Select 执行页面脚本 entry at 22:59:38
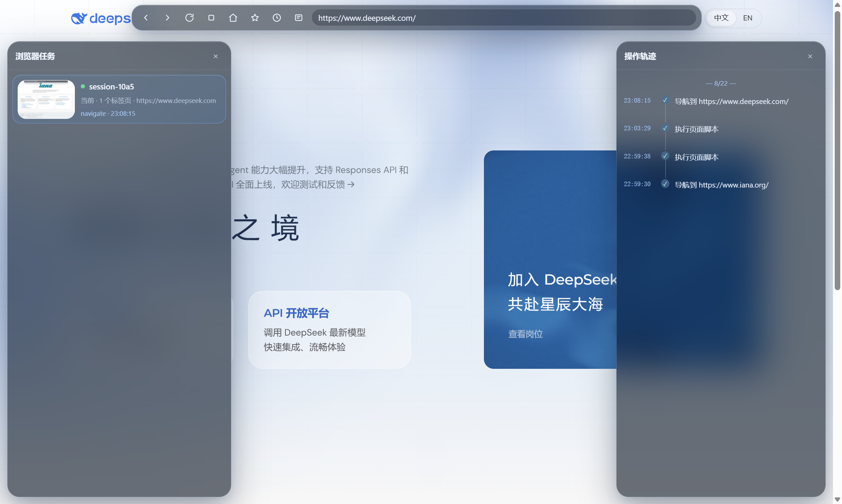 [696, 157]
